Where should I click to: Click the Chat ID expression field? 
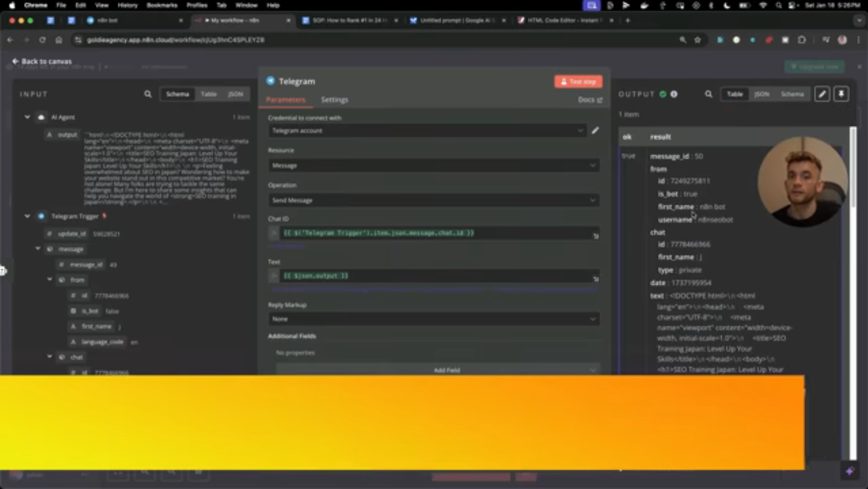tap(435, 233)
